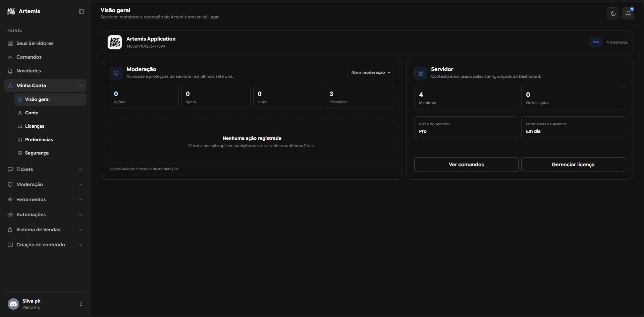
Task: Expand the Criação de conteúdo chevron
Action: tap(81, 245)
